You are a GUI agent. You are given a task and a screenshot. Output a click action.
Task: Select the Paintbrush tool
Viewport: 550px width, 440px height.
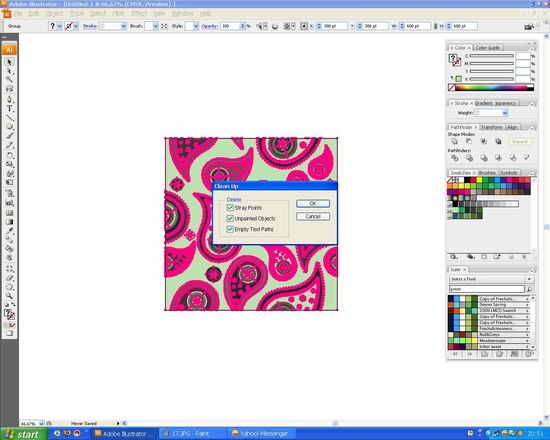click(9, 136)
